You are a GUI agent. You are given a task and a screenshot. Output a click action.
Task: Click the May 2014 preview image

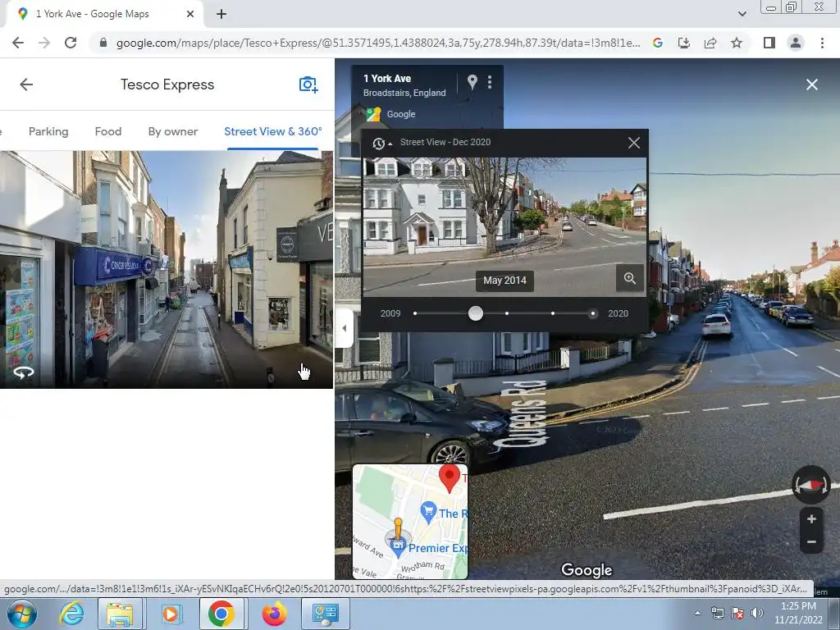(x=504, y=226)
